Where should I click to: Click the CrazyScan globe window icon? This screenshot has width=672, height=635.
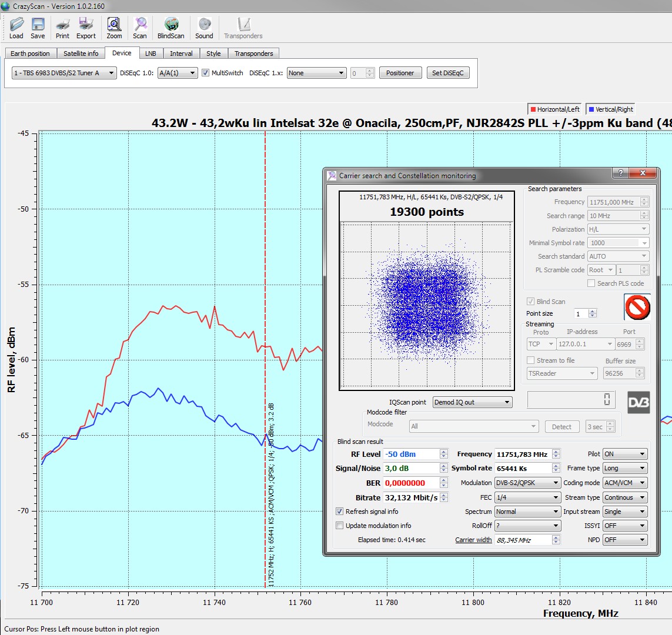point(5,6)
